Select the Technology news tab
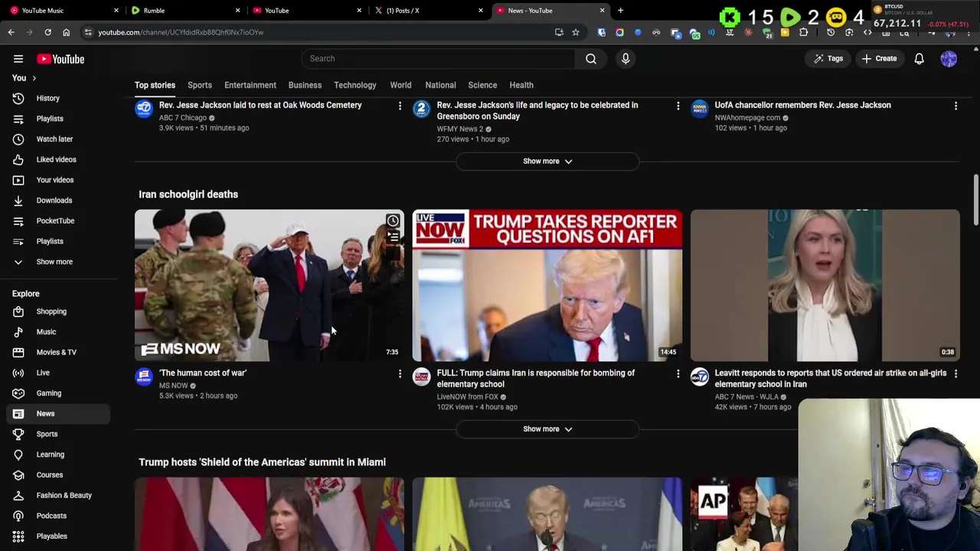This screenshot has width=980, height=551. click(x=355, y=85)
